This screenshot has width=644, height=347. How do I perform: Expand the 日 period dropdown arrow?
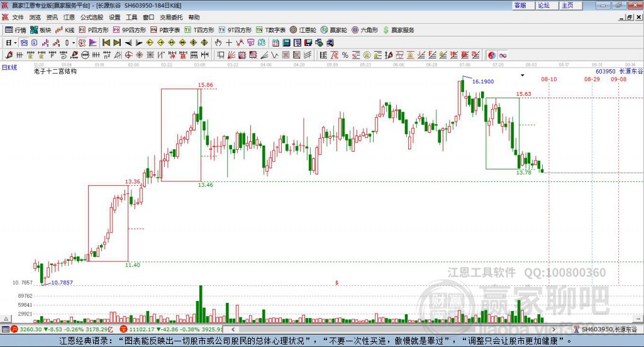click(x=15, y=43)
